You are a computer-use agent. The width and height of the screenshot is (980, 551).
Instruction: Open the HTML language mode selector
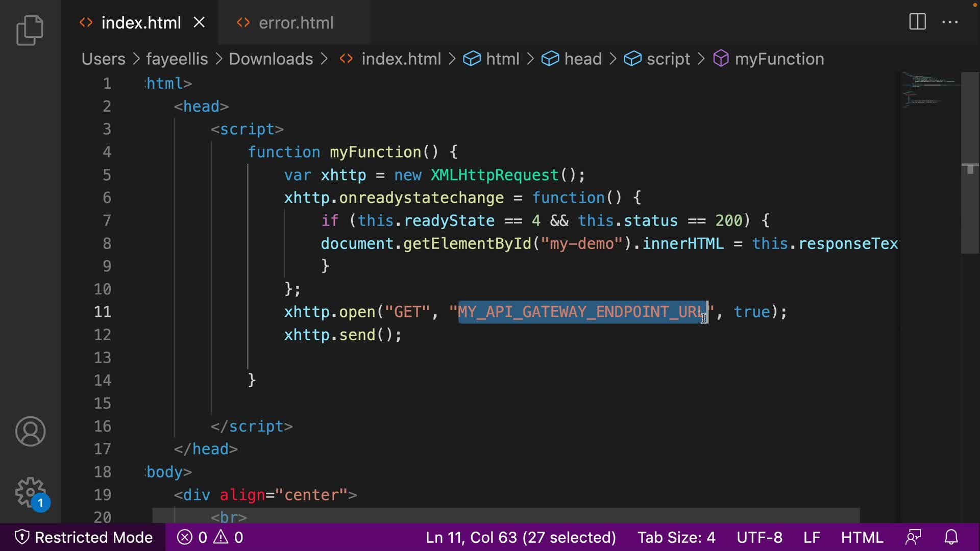862,537
